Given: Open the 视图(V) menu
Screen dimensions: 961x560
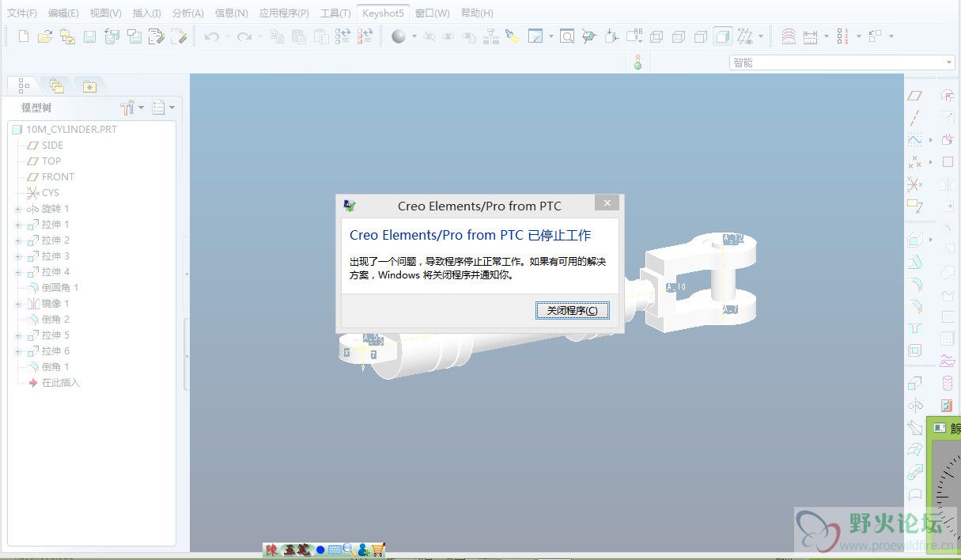Looking at the screenshot, I should click(106, 13).
